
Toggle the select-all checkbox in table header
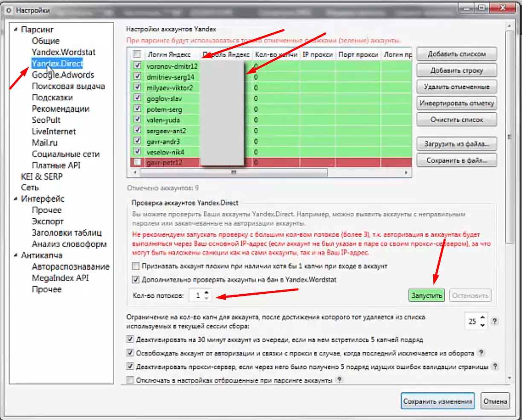point(137,54)
